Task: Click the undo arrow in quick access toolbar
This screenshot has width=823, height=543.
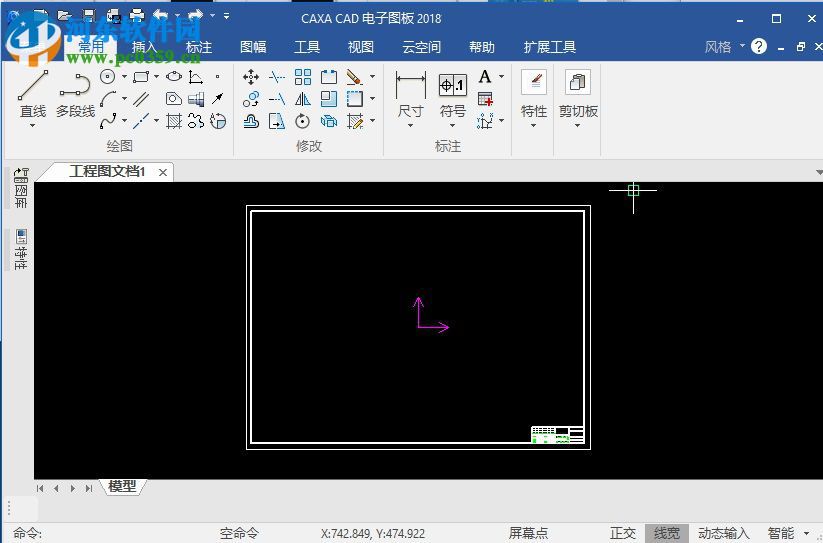Action: tap(160, 15)
